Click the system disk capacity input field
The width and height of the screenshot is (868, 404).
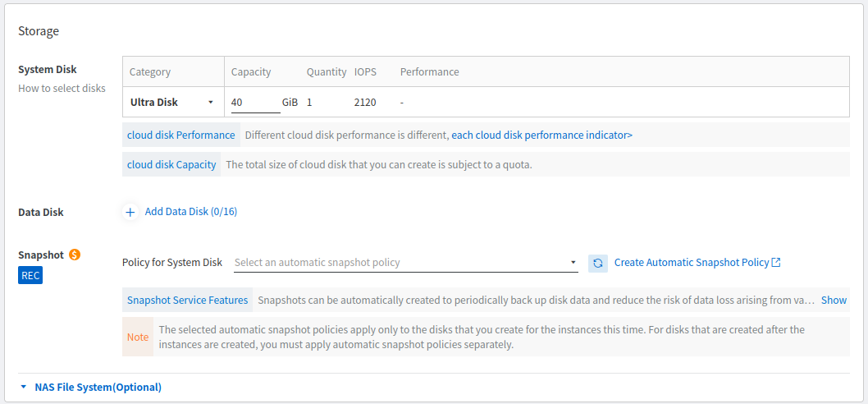[x=254, y=103]
